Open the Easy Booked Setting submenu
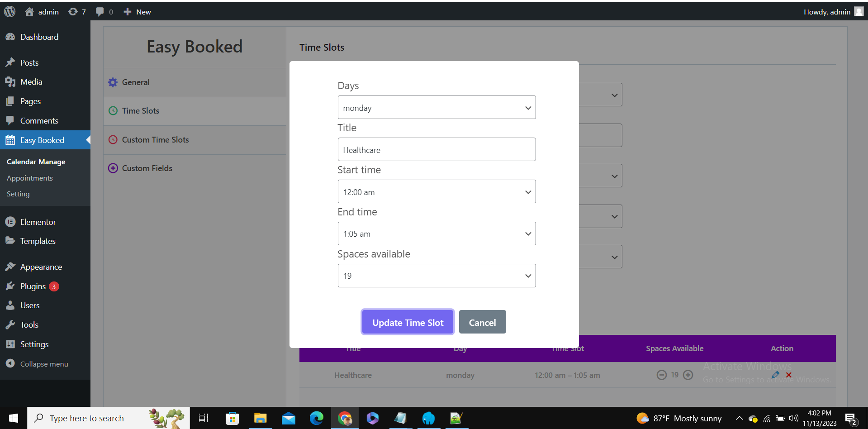This screenshot has height=429, width=868. pyautogui.click(x=18, y=194)
